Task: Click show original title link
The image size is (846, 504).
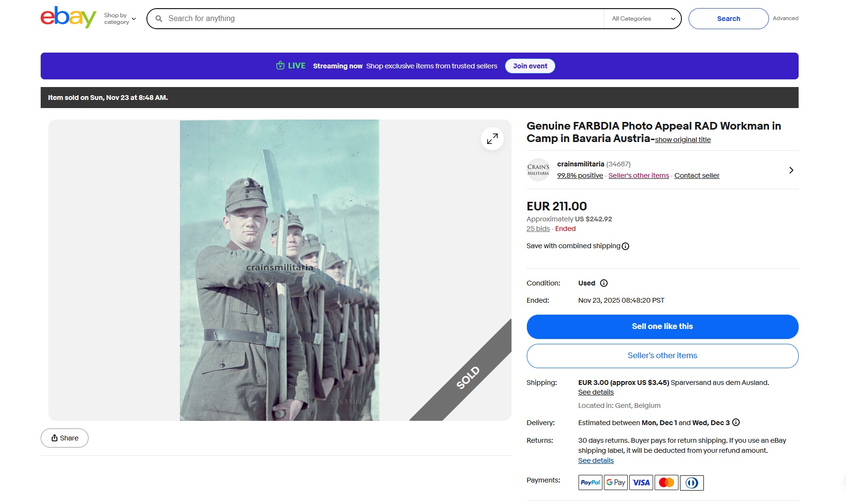Action: 682,140
